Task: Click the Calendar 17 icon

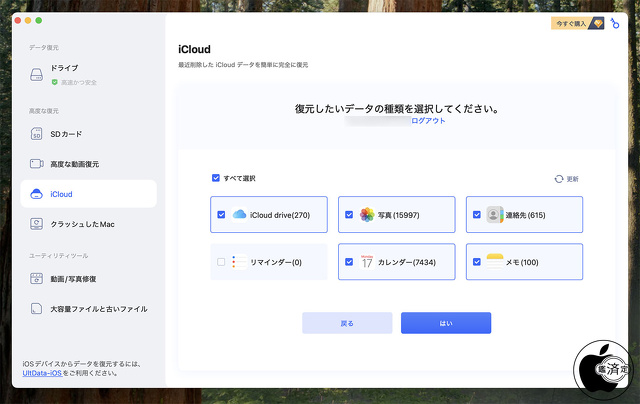Action: click(367, 262)
